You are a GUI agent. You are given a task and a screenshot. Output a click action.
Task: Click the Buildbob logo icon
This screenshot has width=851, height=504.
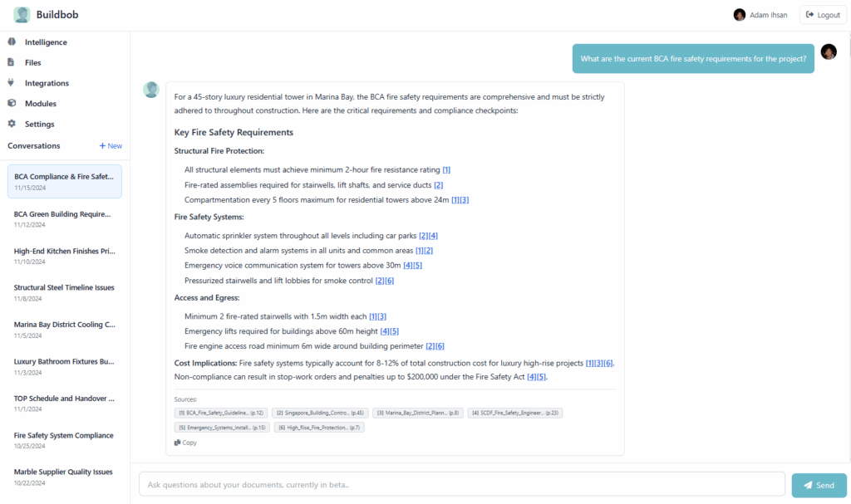pyautogui.click(x=22, y=15)
